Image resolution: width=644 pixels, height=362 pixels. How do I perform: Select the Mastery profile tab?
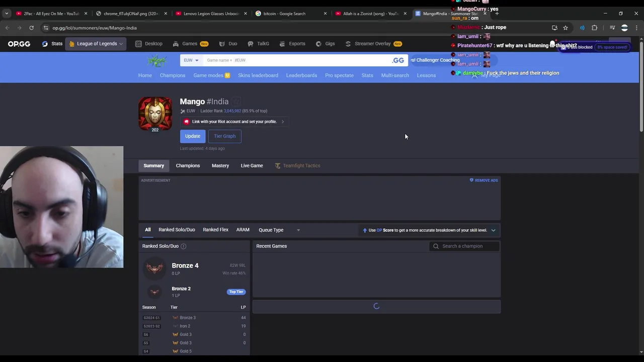220,165
